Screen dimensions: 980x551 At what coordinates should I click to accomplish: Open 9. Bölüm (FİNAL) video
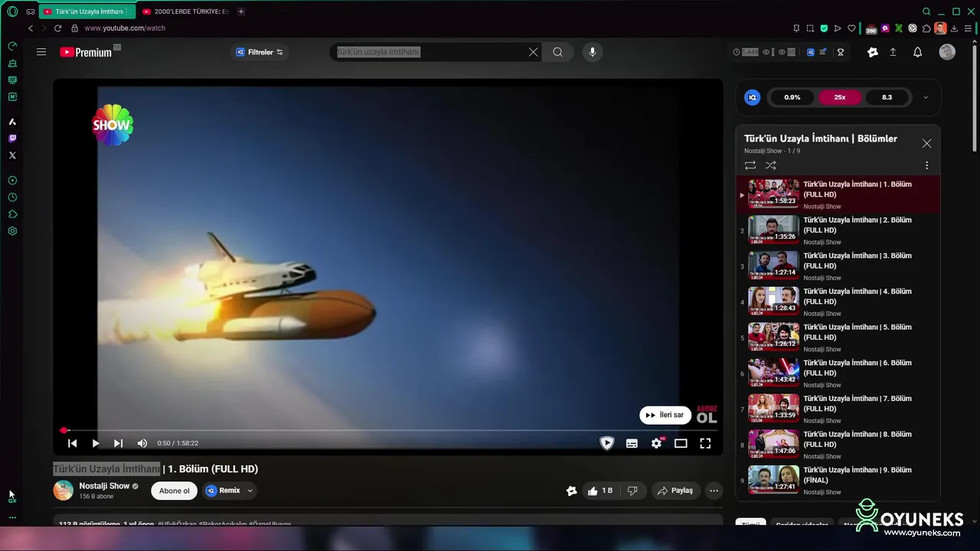838,481
